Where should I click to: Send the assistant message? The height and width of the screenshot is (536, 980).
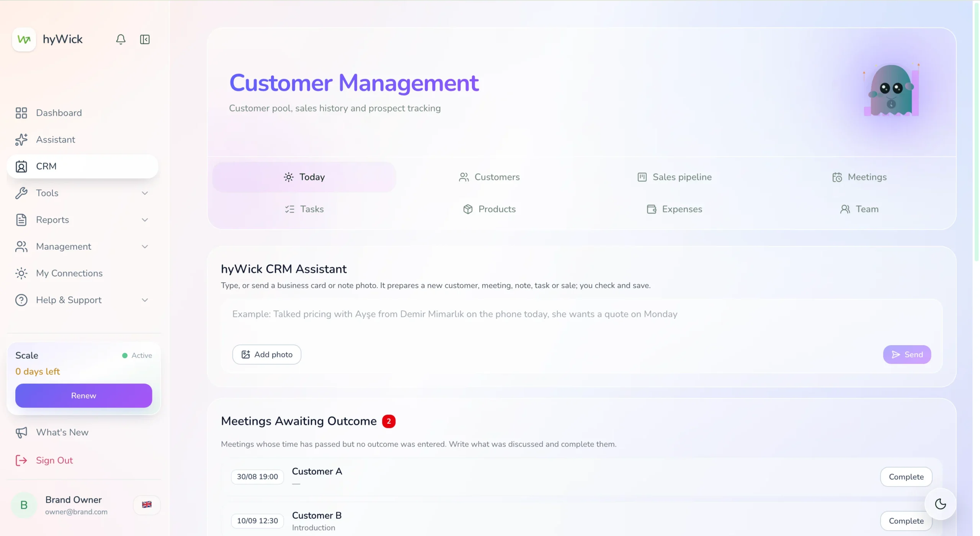pos(907,354)
